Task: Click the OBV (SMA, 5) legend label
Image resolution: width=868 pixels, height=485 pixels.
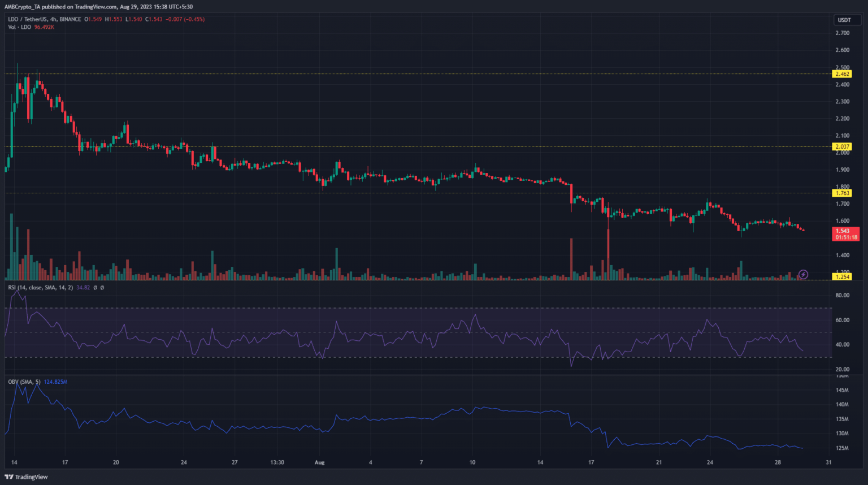Action: [24, 382]
